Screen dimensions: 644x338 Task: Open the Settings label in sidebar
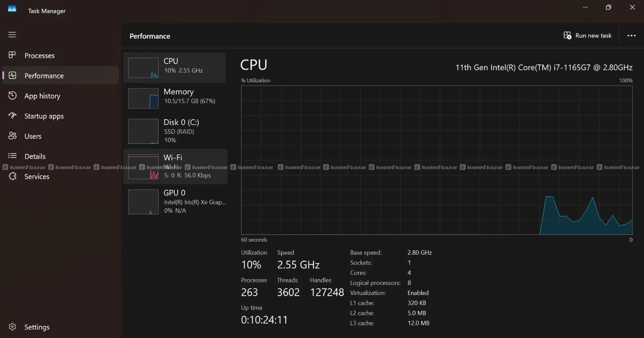pos(37,327)
